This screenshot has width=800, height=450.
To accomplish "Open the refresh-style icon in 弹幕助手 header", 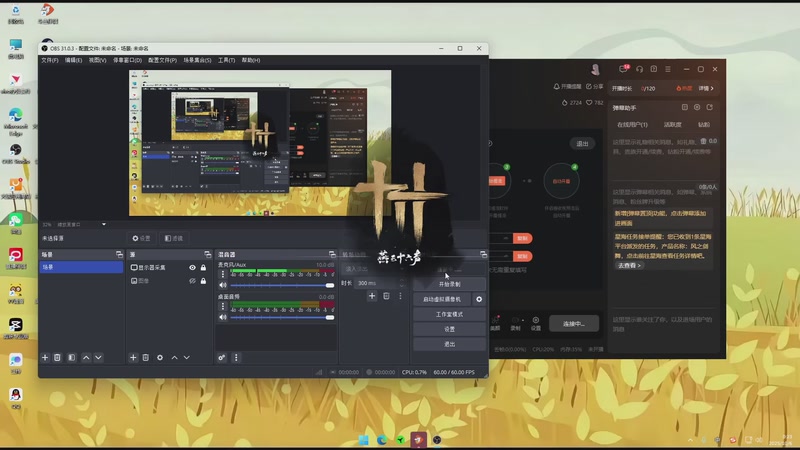I will coord(710,107).
